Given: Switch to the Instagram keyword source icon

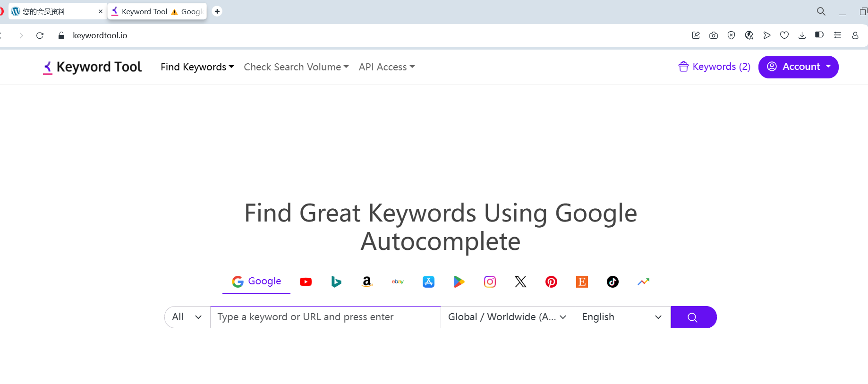Looking at the screenshot, I should [x=490, y=282].
